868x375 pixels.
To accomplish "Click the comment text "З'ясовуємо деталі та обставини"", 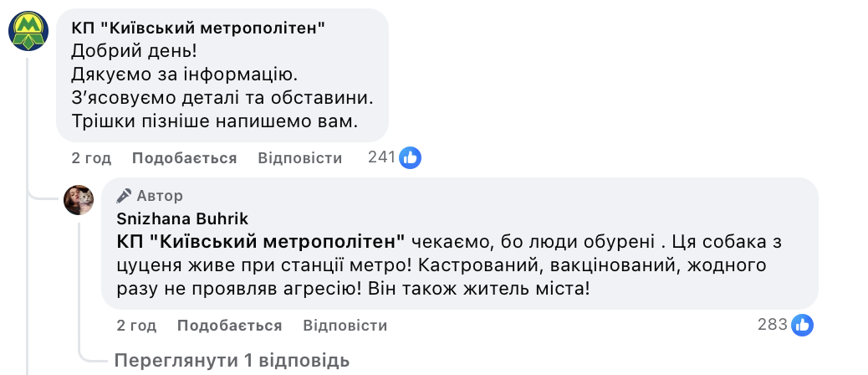I will 222,97.
